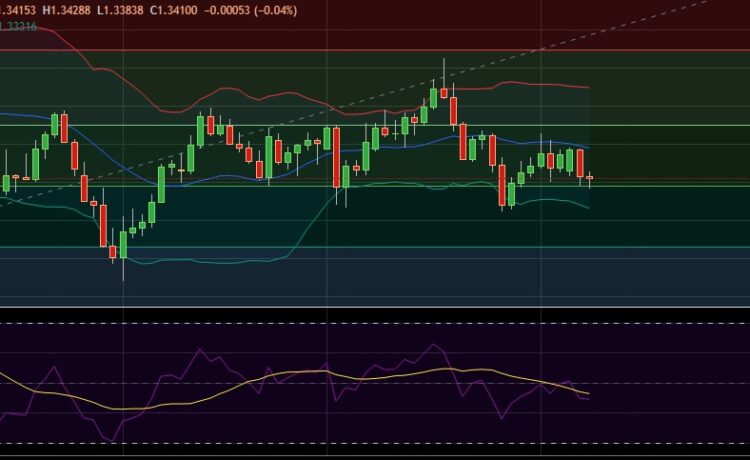Image resolution: width=750 pixels, height=460 pixels.
Task: Click the last candle on the right
Action: pos(590,179)
